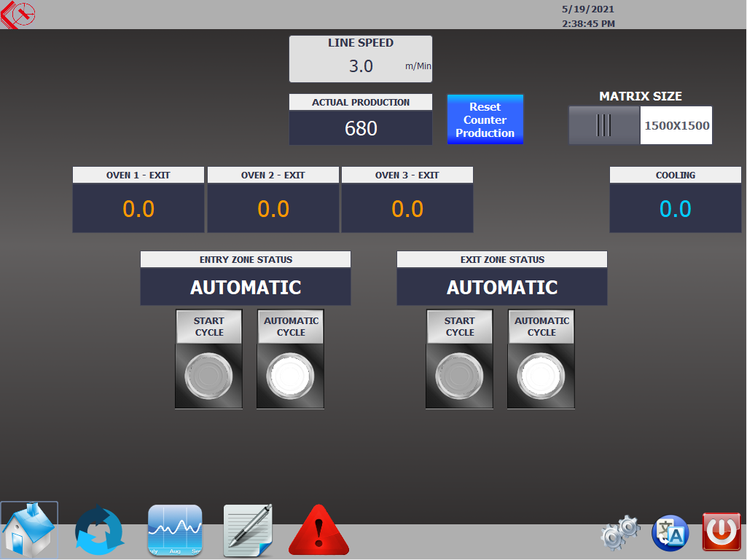Click the language translation icon
This screenshot has height=560, width=747.
point(670,532)
